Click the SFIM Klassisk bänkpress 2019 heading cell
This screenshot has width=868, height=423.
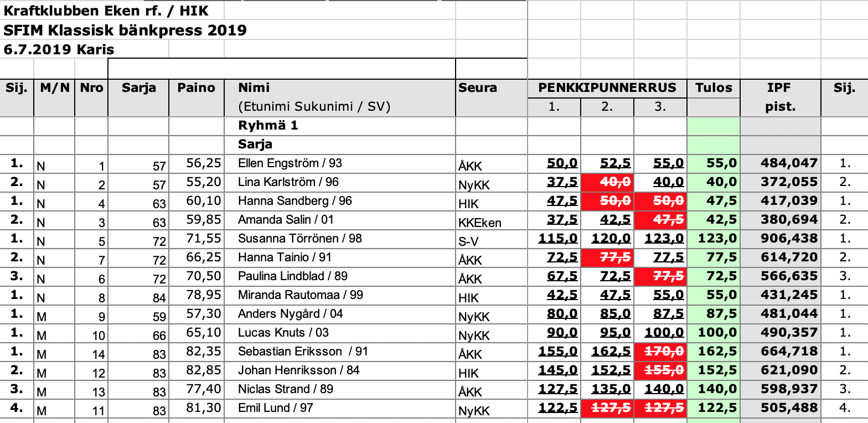125,30
